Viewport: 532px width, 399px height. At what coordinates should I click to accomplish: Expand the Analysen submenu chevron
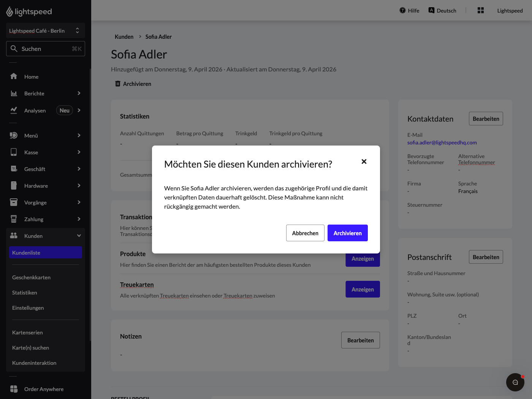79,110
